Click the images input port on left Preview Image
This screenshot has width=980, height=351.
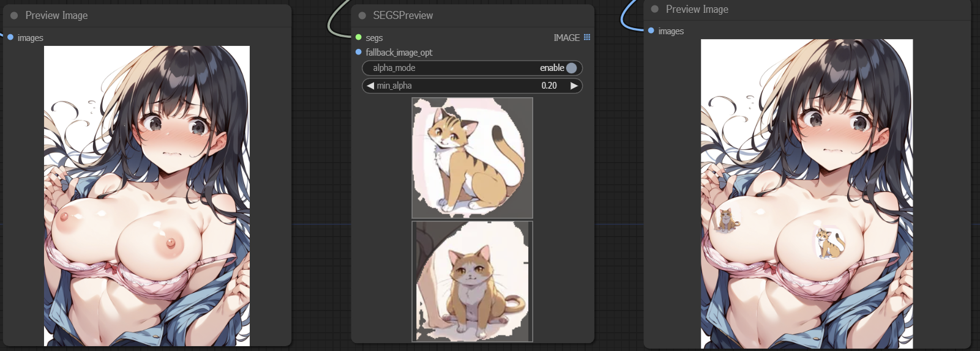[10, 37]
